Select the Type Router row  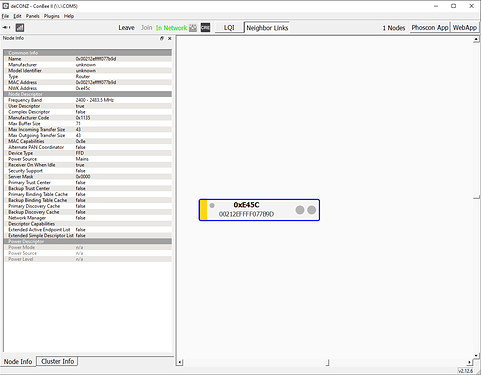click(x=88, y=76)
